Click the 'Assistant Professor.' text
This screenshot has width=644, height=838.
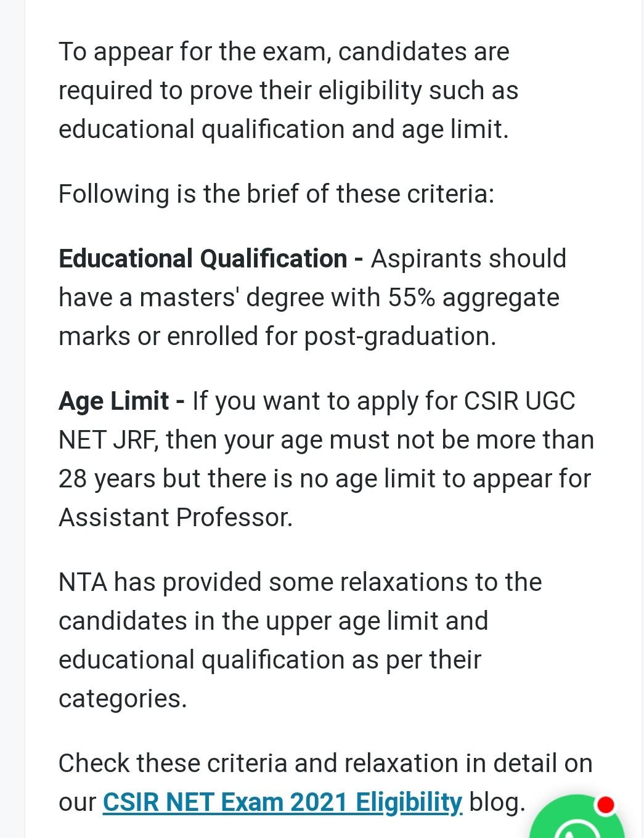176,518
